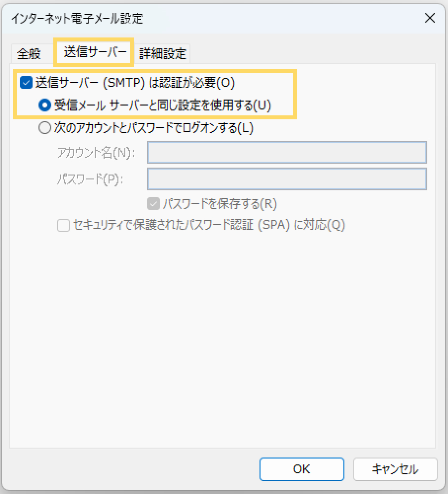
Task: Click the パスワード(P): label text
Action: (89, 179)
